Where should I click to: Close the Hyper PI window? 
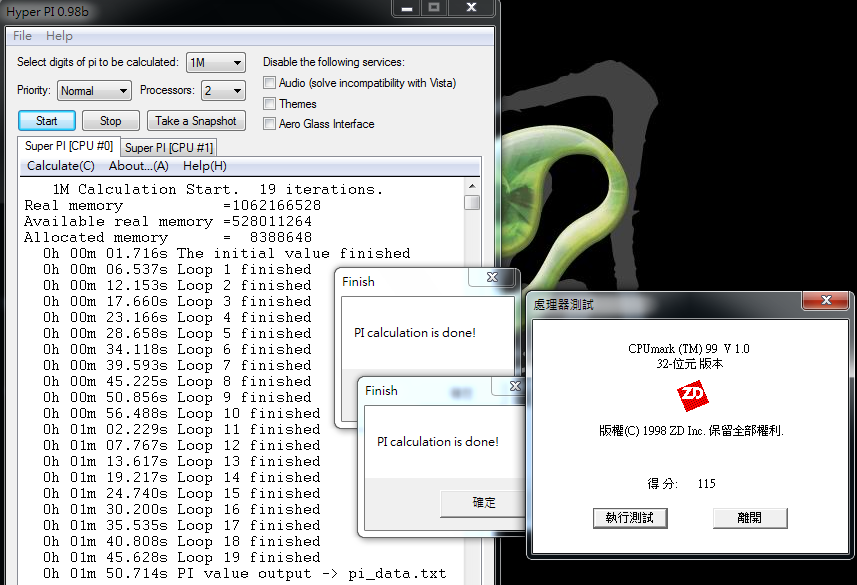[471, 8]
